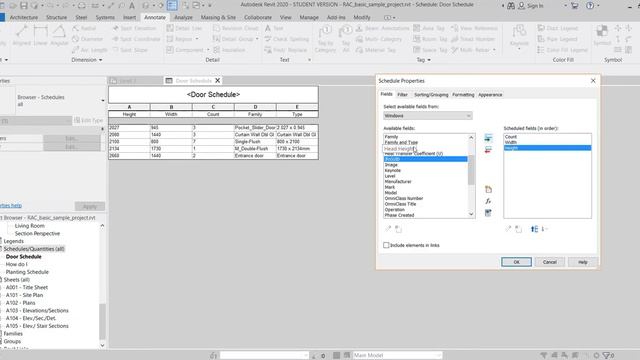Open the Architecture ribbon tab
Screen dimensions: 640x360
(x=24, y=18)
